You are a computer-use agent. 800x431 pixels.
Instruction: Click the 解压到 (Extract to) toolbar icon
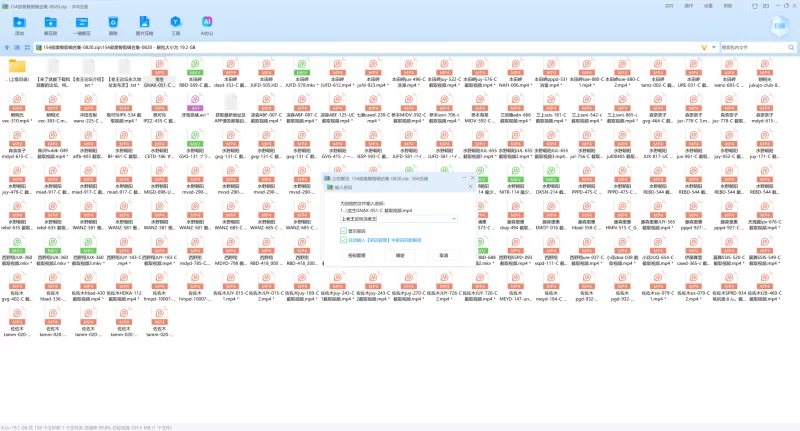[x=51, y=22]
